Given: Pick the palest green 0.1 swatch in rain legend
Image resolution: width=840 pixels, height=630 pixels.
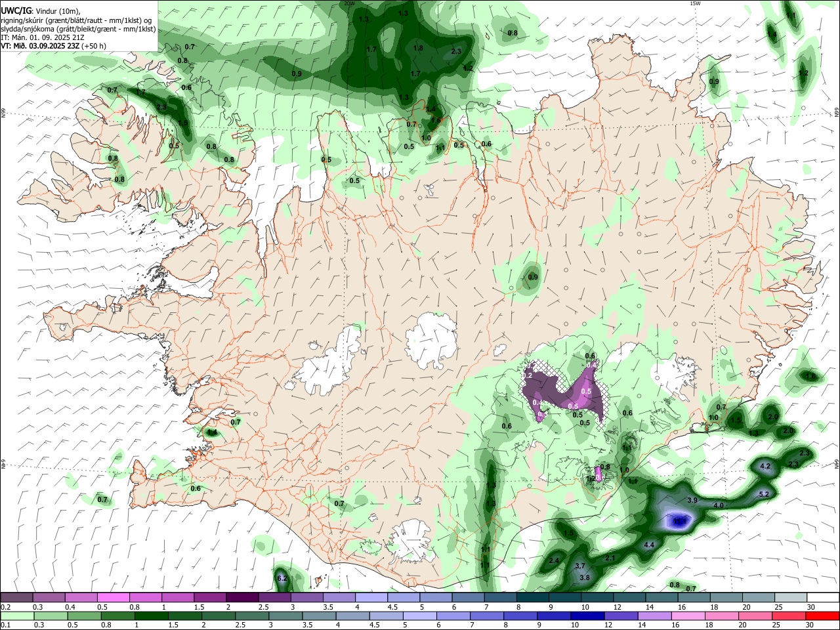Looking at the screenshot, I should (17, 616).
